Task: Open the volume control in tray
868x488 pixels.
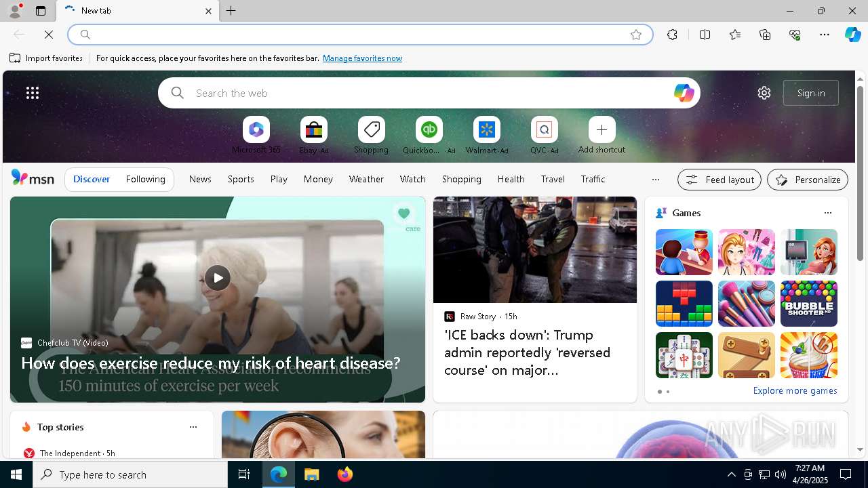Action: click(781, 474)
